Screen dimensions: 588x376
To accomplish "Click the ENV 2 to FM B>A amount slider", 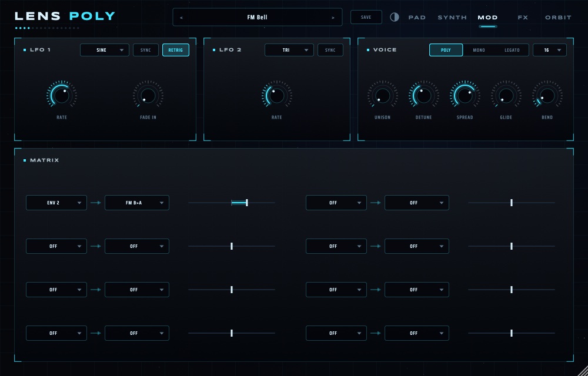I will tap(232, 203).
